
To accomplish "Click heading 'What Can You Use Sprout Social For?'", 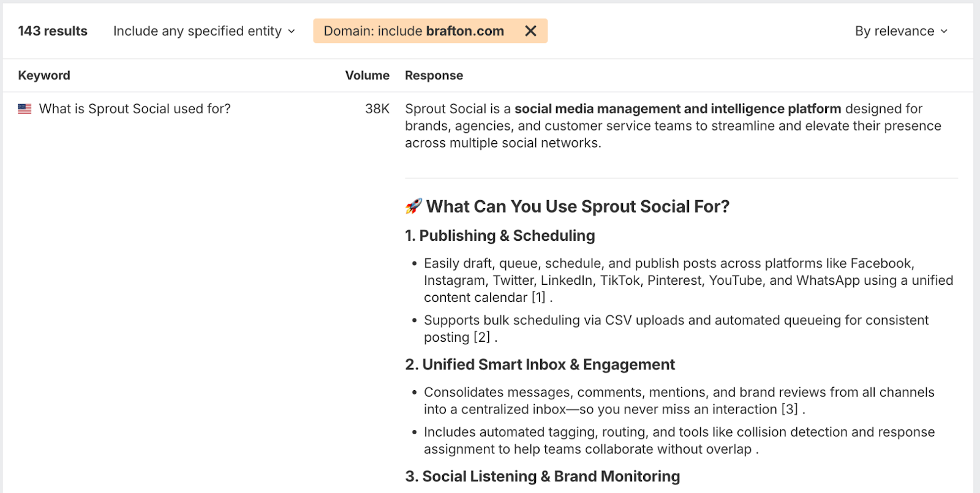I will (x=578, y=206).
